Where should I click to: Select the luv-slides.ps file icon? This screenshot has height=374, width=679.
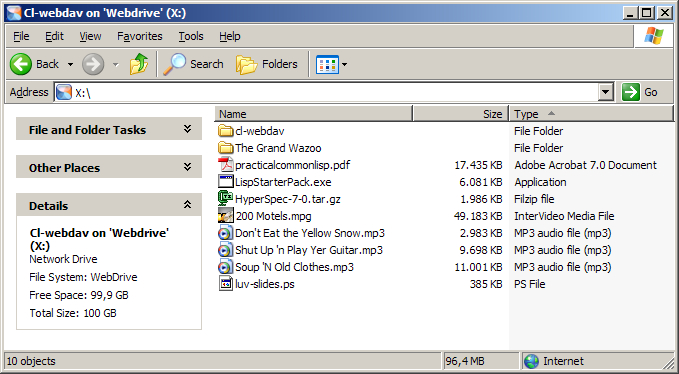point(226,284)
